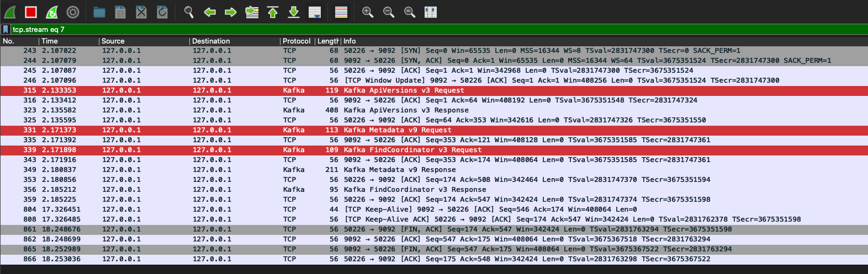The image size is (868, 274).
Task: Click the display filter field containing tcp.stream eq 7
Action: tap(438, 29)
